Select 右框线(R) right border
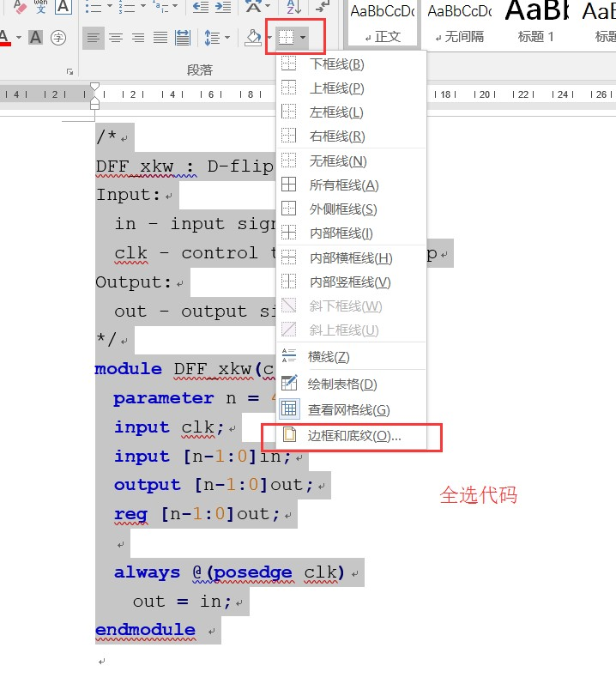616x696 pixels. [352, 136]
